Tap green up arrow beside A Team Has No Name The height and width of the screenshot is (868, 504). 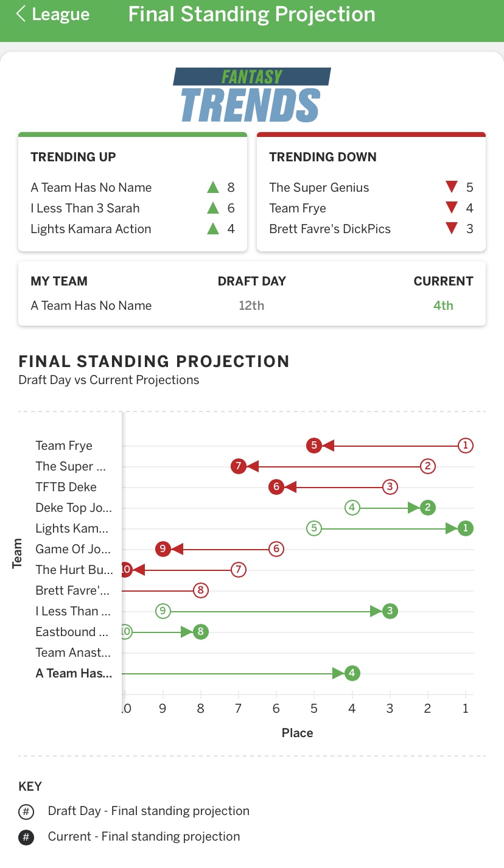click(x=212, y=187)
